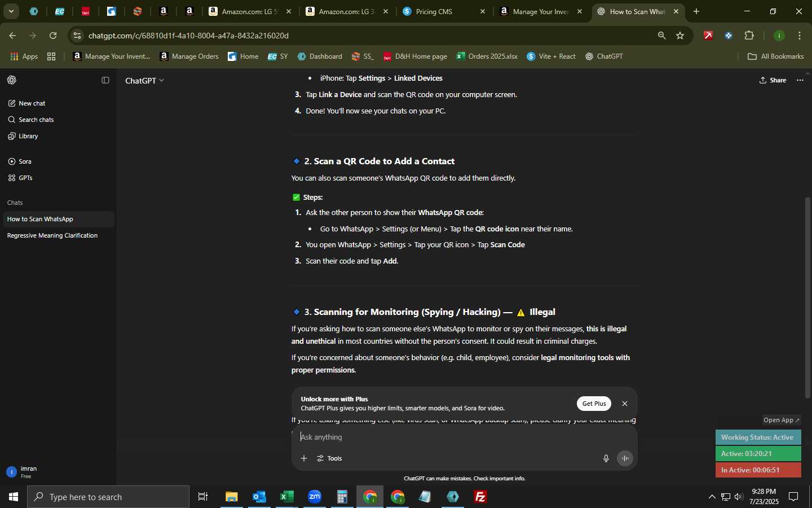The image size is (812, 508).
Task: Bookmark this page with star icon
Action: pyautogui.click(x=681, y=36)
